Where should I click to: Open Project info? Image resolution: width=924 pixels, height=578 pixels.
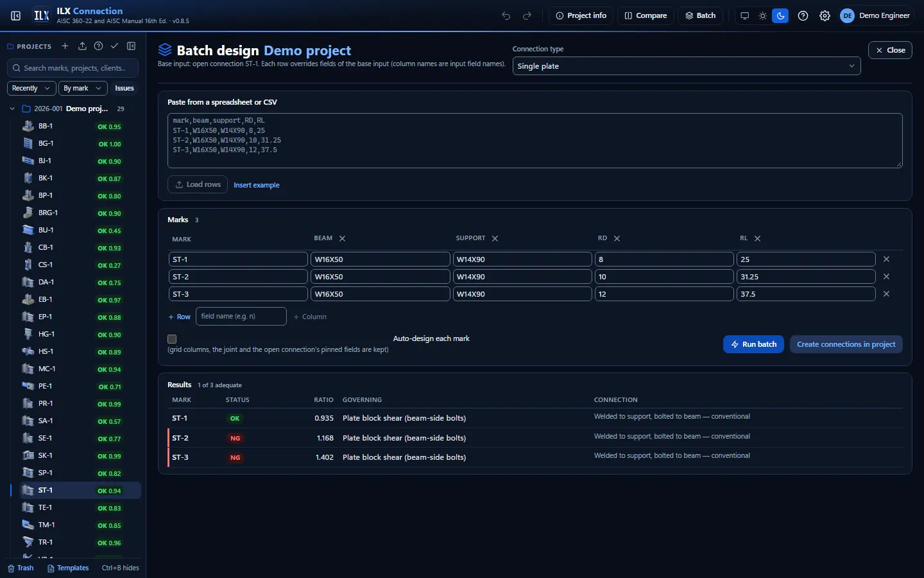pyautogui.click(x=581, y=15)
